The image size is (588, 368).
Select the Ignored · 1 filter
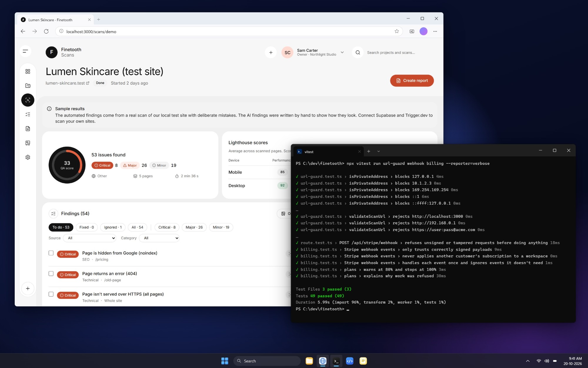coord(113,227)
